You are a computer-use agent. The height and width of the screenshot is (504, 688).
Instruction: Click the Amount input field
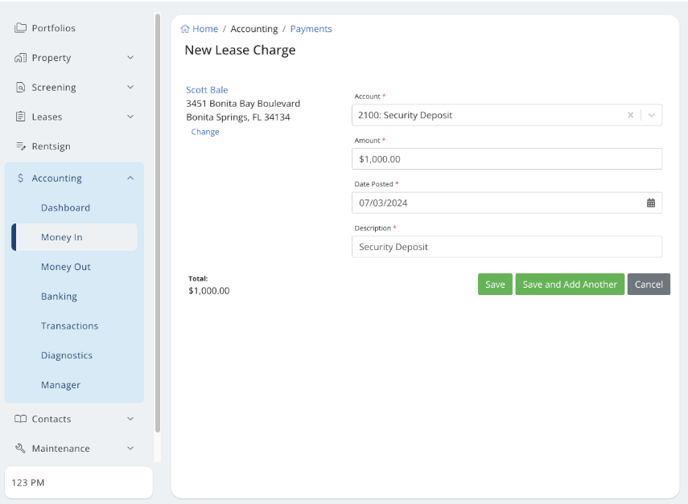[x=506, y=159]
